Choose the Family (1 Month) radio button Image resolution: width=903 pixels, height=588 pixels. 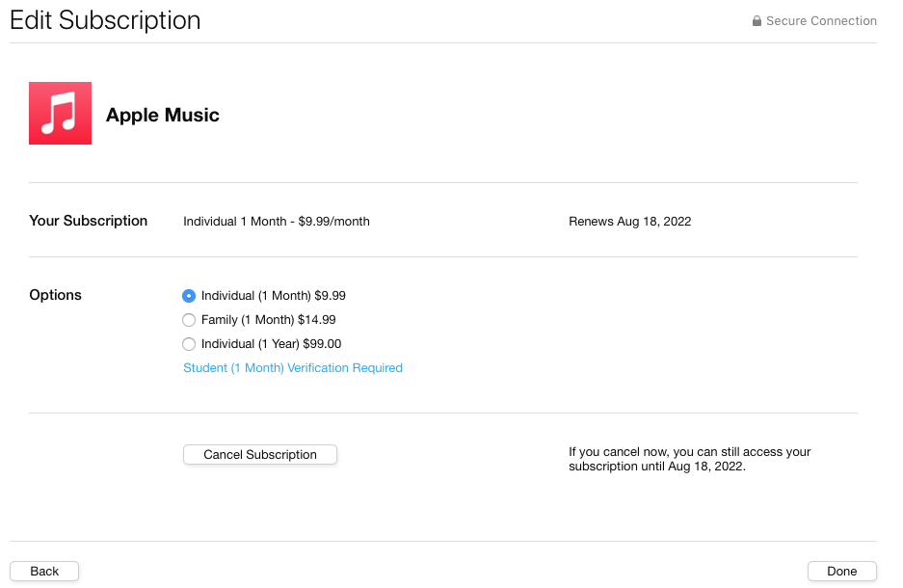click(x=189, y=320)
